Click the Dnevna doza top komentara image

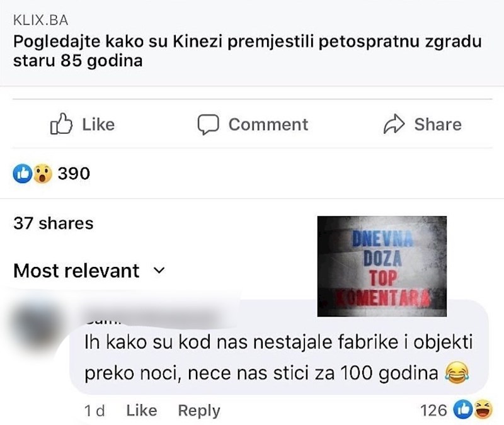[381, 266]
